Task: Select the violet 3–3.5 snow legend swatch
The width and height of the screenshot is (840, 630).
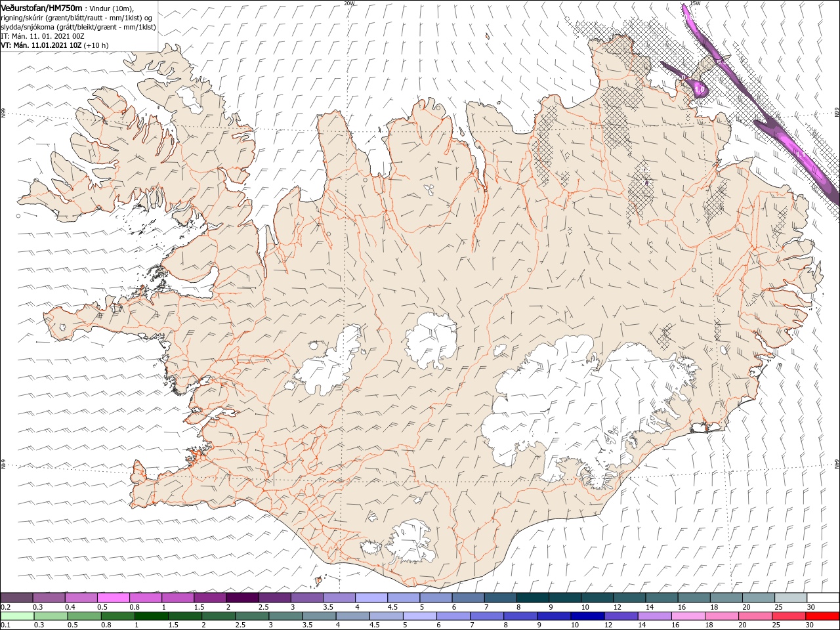Action: click(307, 598)
